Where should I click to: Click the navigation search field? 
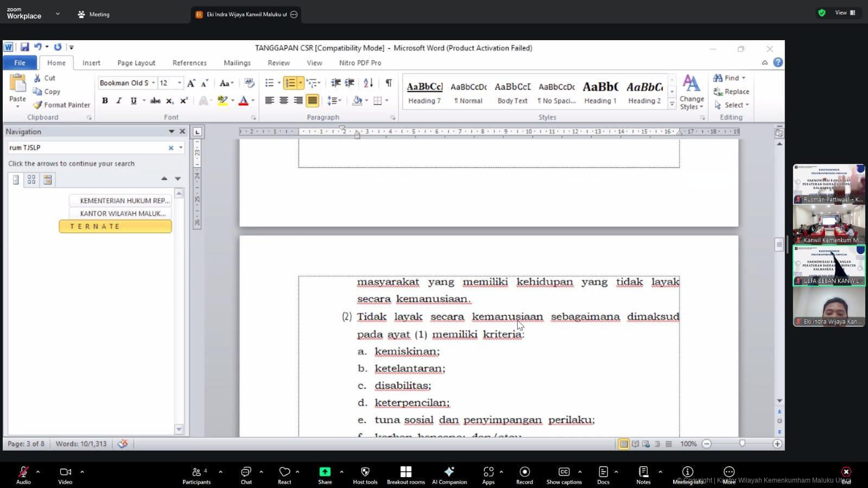[x=87, y=148]
